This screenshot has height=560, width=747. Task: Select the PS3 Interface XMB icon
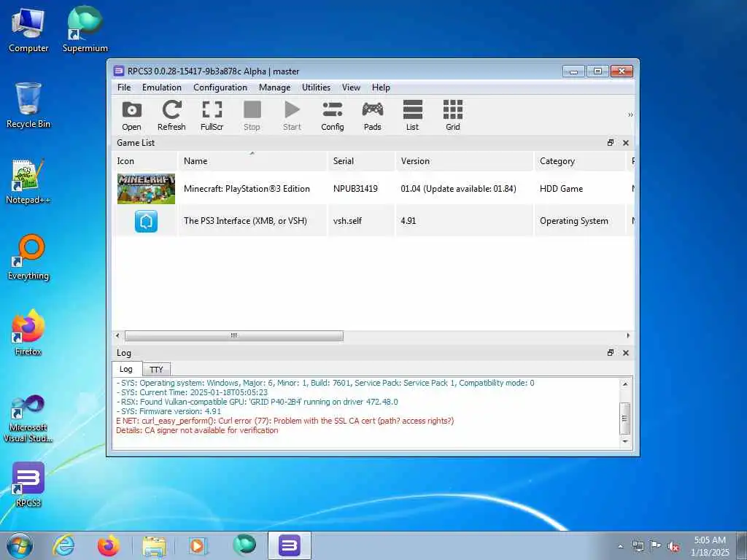[146, 222]
